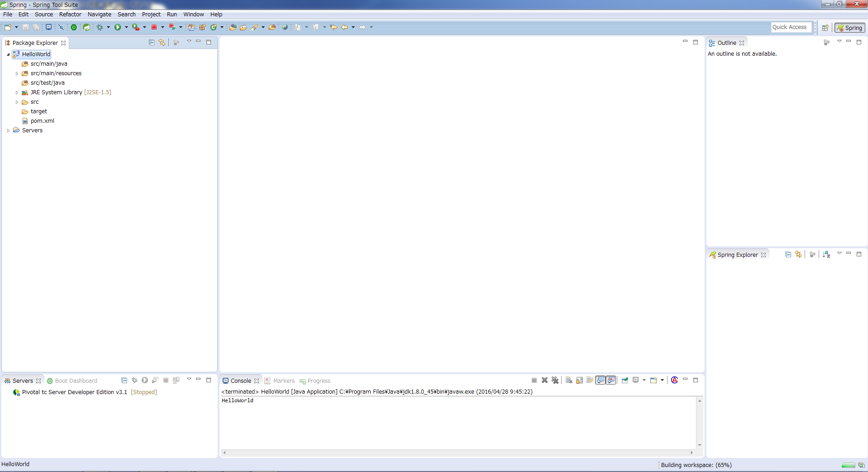The height and width of the screenshot is (472, 868).
Task: Toggle Scroll Lock in the Console toolbar
Action: coord(580,380)
